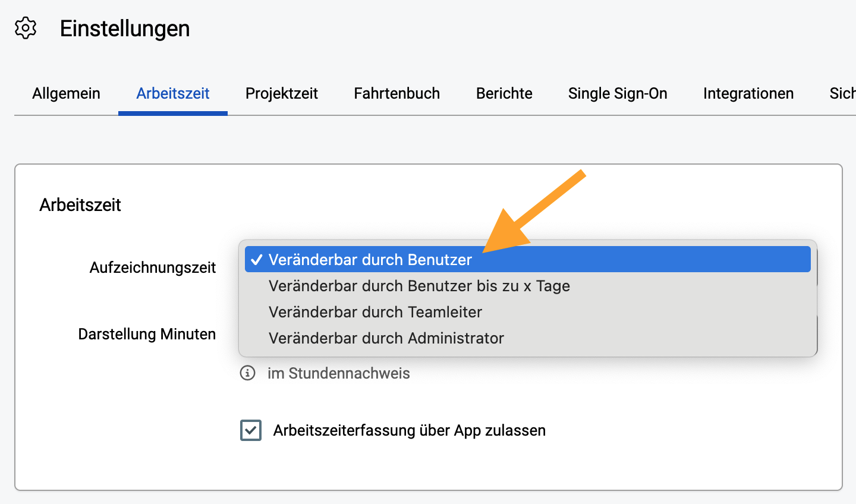Open the Allgemein tab
The image size is (856, 504).
[66, 93]
